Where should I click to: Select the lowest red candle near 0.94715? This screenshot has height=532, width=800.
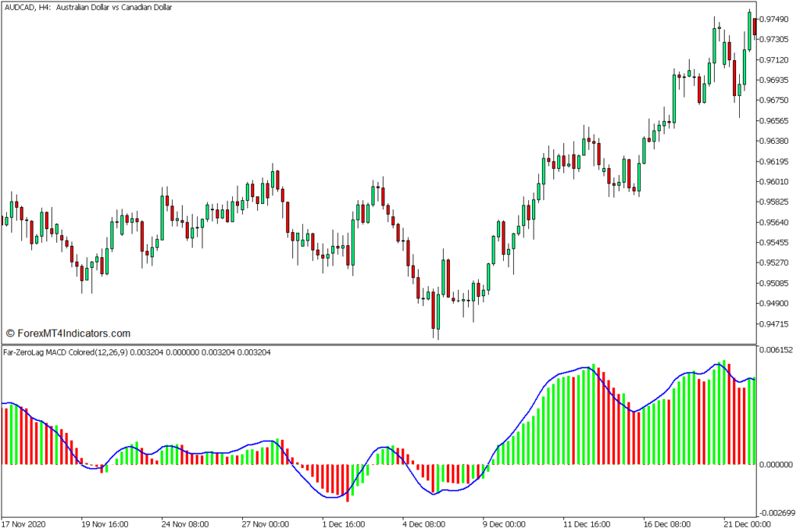tap(432, 310)
